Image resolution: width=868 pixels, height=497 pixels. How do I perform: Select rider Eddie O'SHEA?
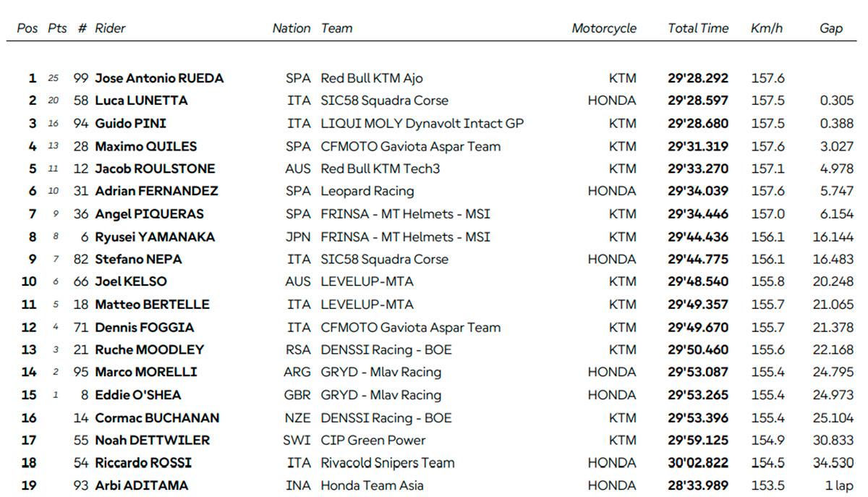pos(138,395)
